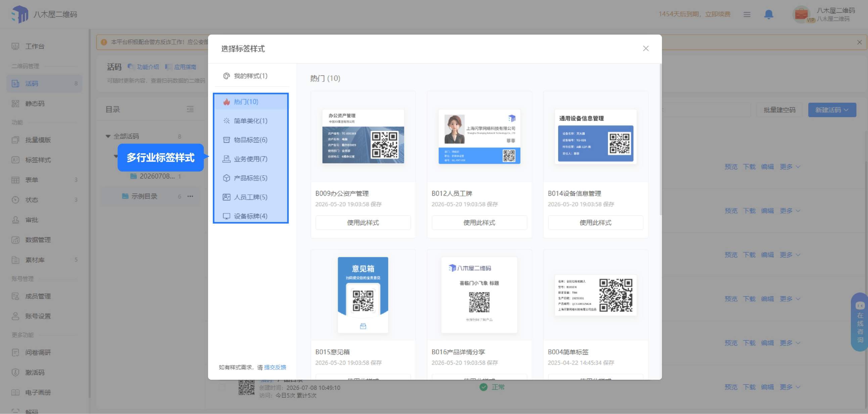Select the 示例目录 folder
868x414 pixels.
[144, 196]
